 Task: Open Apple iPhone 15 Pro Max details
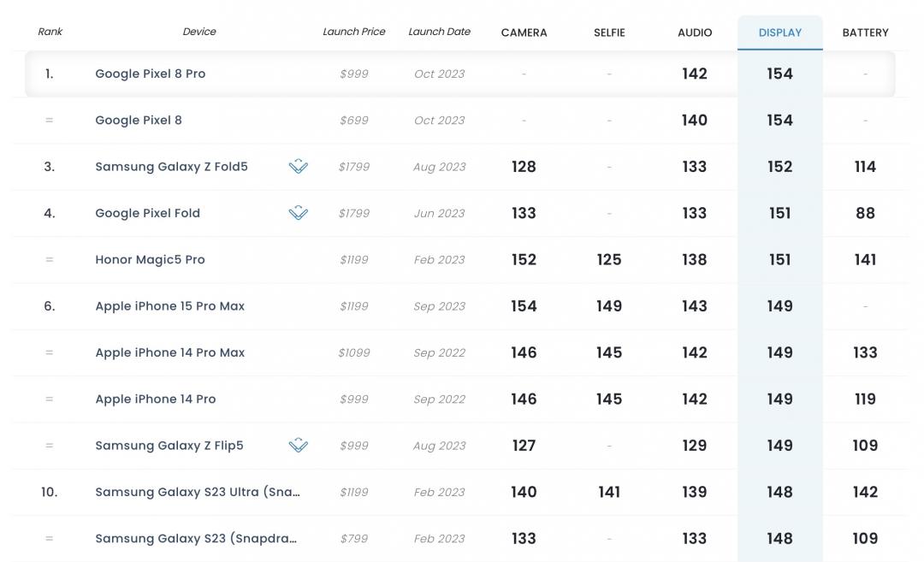tap(169, 306)
